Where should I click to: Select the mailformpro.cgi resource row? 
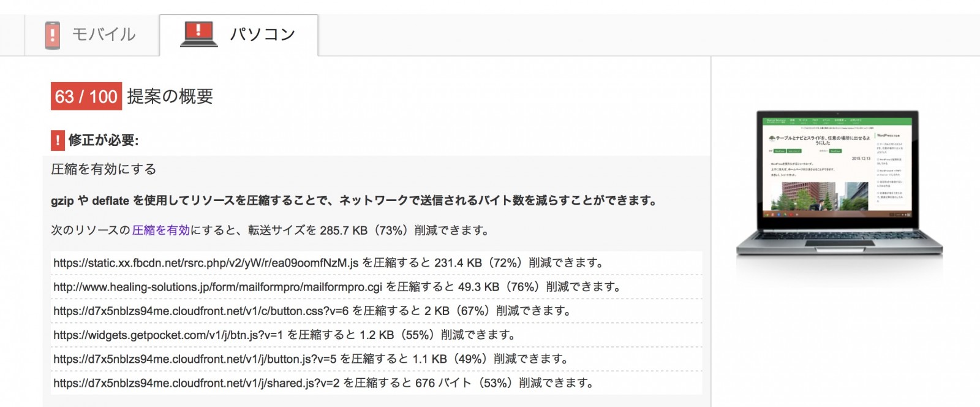click(x=376, y=287)
